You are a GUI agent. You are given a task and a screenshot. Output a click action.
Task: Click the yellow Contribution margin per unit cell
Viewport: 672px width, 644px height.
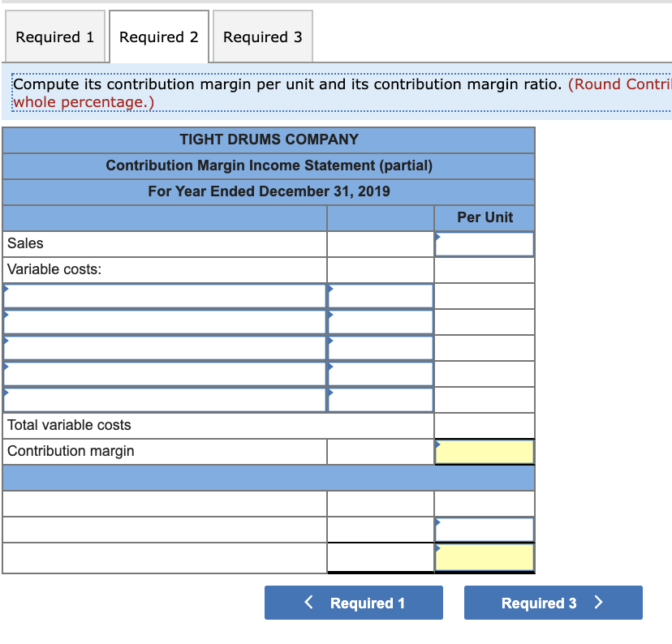(x=485, y=452)
